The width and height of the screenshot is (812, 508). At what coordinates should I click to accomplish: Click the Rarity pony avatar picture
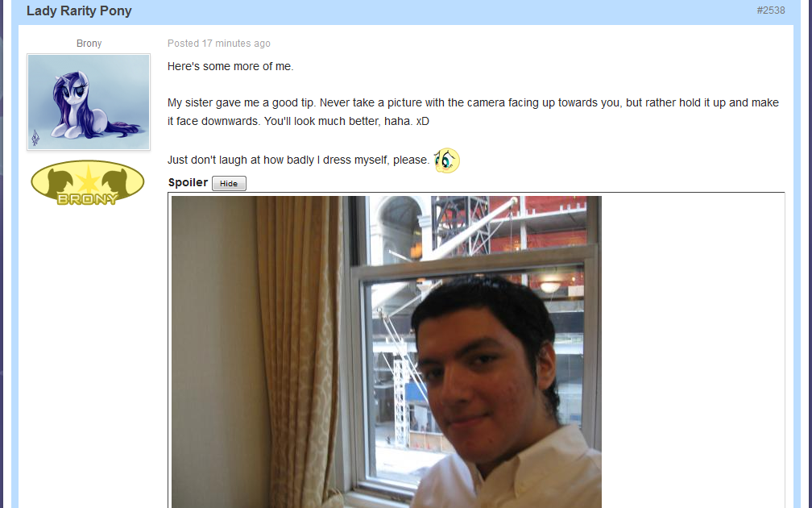[x=89, y=102]
